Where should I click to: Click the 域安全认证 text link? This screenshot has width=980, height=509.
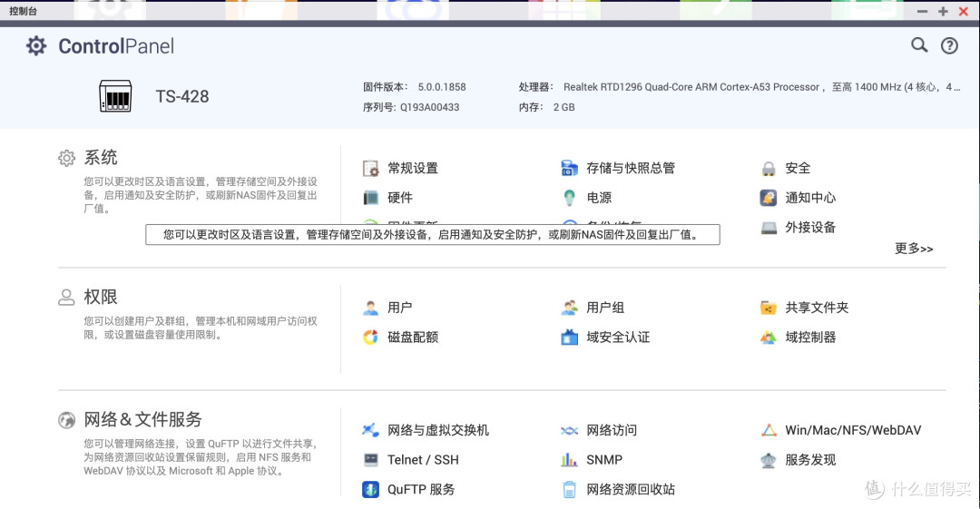(618, 337)
